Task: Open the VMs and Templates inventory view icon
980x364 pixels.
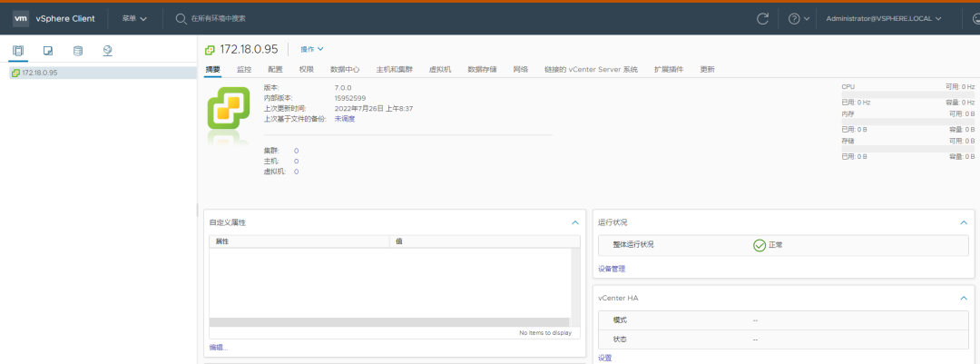Action: coord(48,51)
